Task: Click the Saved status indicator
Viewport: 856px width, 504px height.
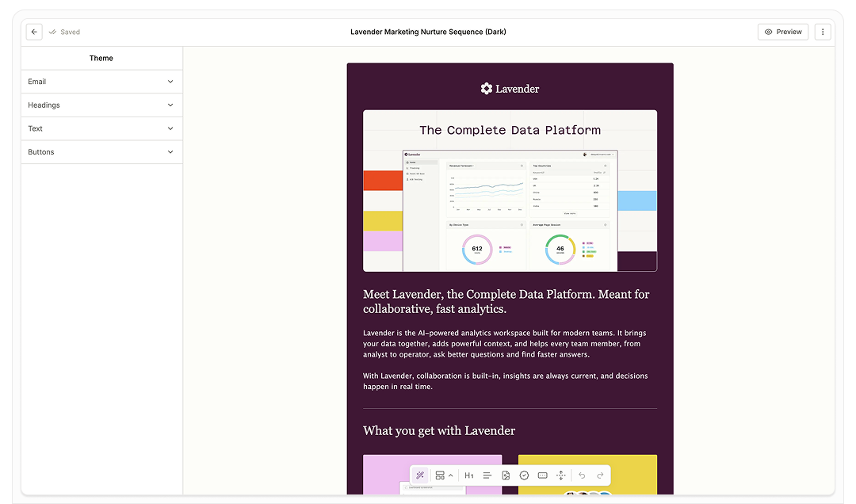Action: point(64,32)
